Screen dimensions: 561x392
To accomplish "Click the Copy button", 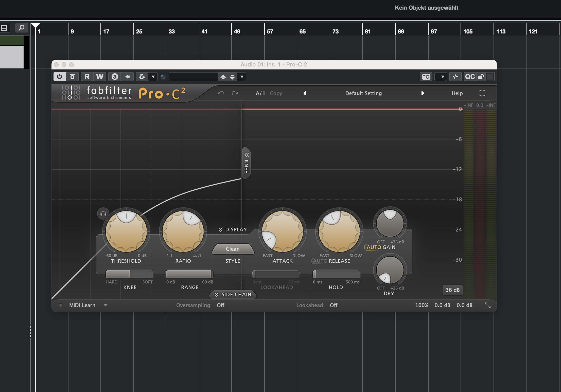I will click(x=276, y=93).
